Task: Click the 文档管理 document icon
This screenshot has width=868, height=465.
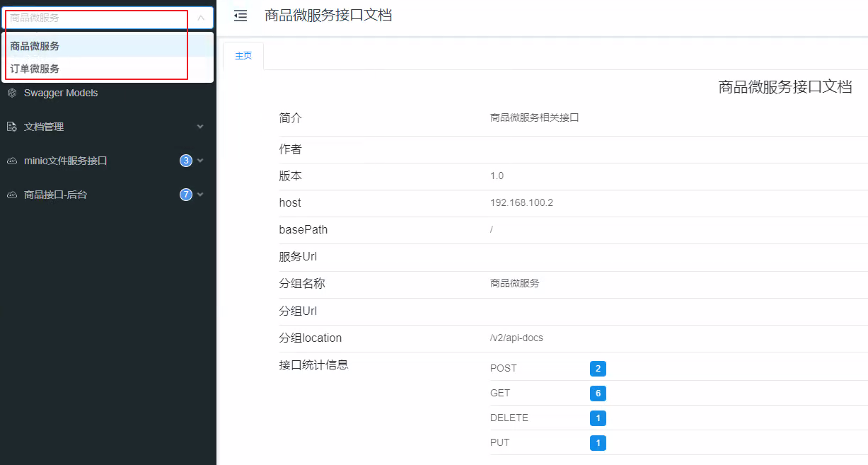Action: (x=11, y=127)
